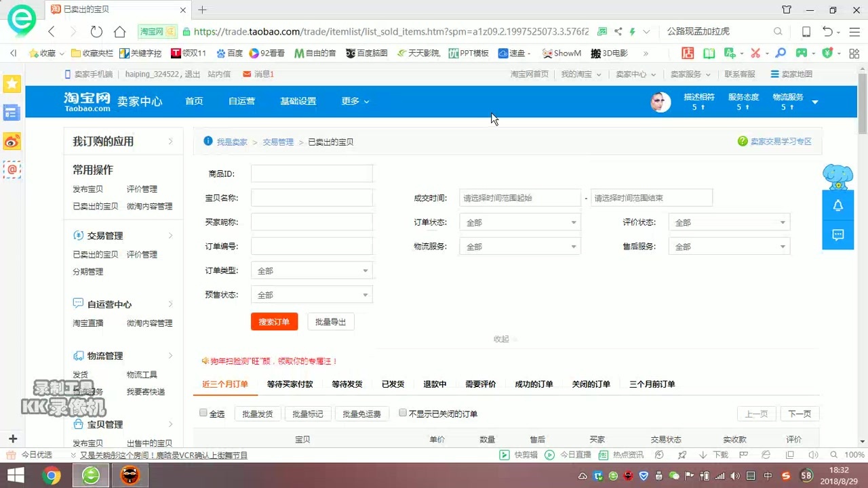Image resolution: width=868 pixels, height=488 pixels.
Task: Switch to the 三个月前订单 tab
Action: click(x=652, y=384)
